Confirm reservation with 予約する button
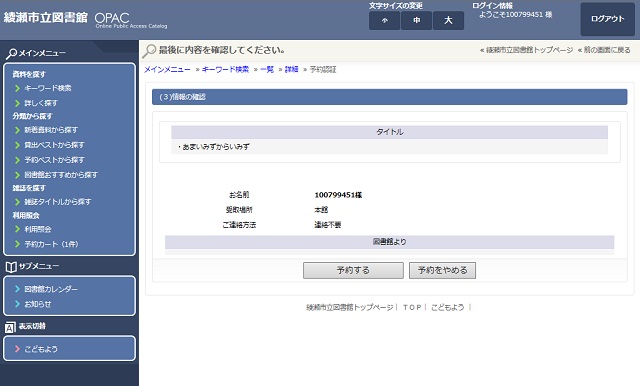640x386 pixels. tap(353, 270)
